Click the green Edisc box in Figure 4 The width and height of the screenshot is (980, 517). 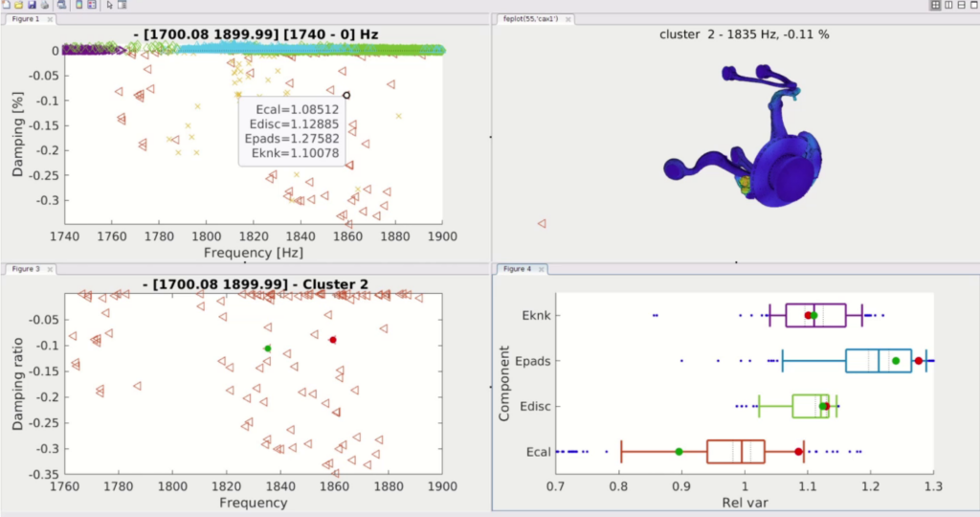(x=811, y=406)
